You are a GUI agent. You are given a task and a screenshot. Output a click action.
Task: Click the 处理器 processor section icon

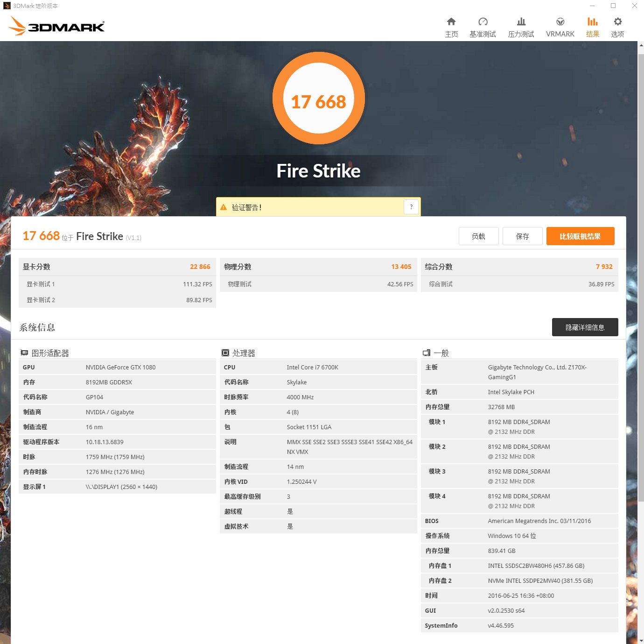point(225,353)
